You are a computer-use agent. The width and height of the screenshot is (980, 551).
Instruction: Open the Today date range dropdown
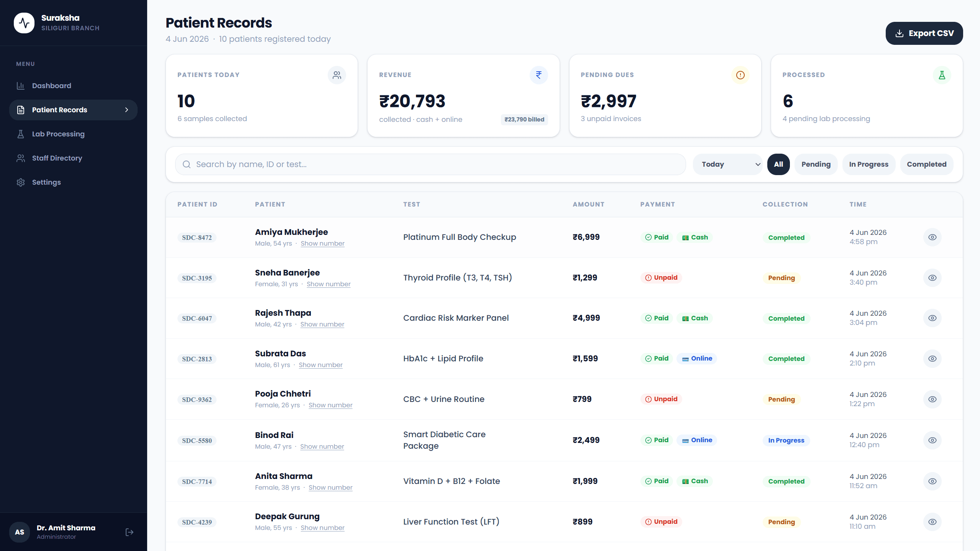coord(727,164)
